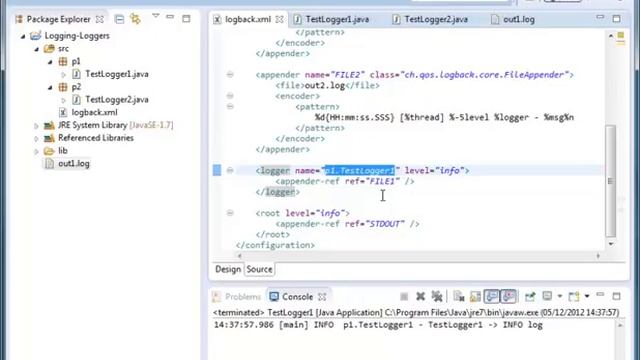Fold the pattern element in gutter
The width and height of the screenshot is (640, 360).
230,107
